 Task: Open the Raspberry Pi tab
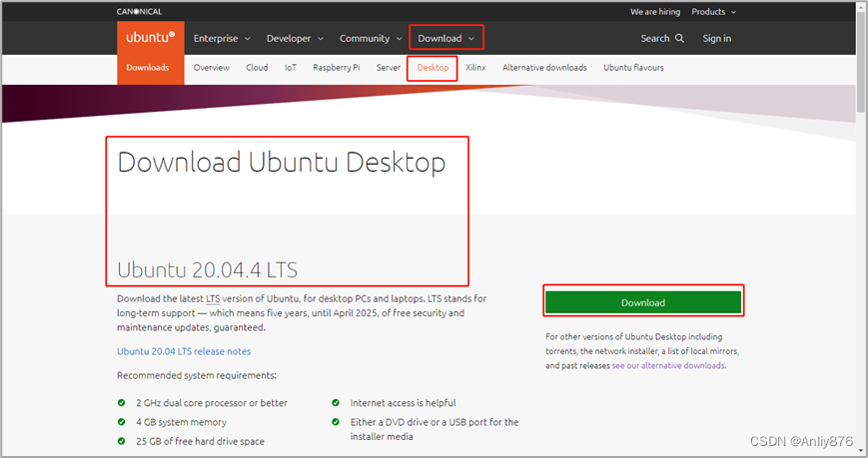click(x=336, y=68)
